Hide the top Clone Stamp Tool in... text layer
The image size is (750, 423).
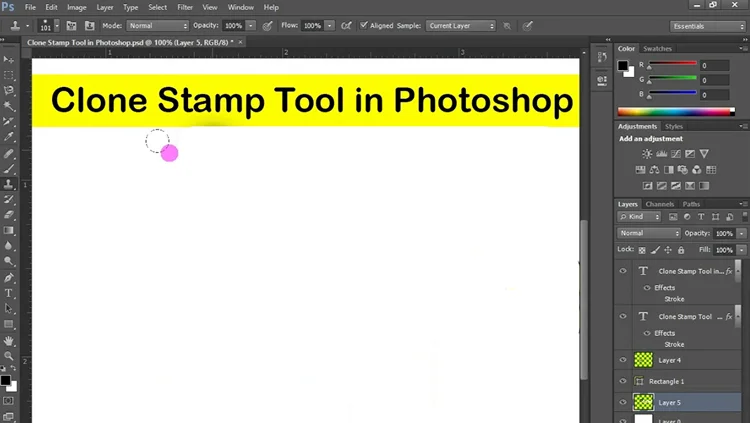[x=623, y=271]
